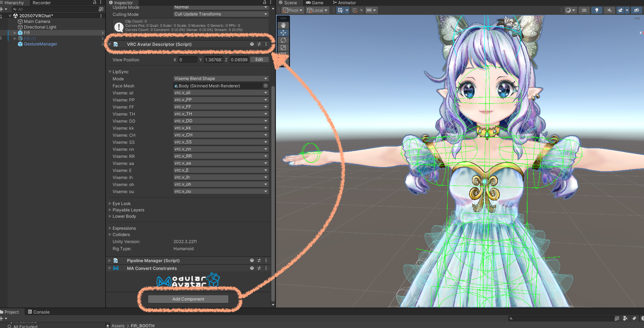The height and width of the screenshot is (328, 644).
Task: Click the Hierarchy search field
Action: (55, 9)
